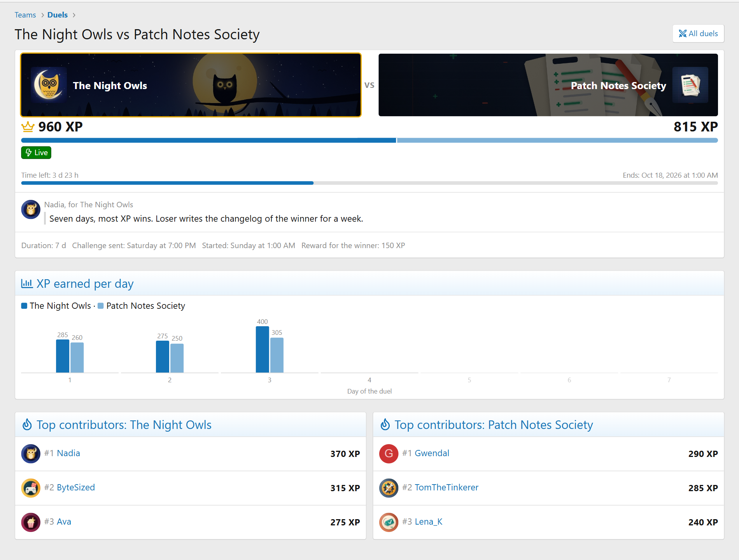Click the day 3 Night Owls bar (400)

click(x=263, y=349)
